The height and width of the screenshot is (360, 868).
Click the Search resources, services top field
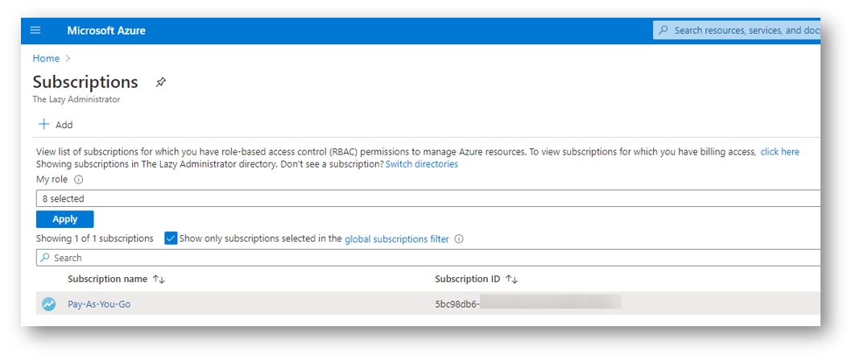pyautogui.click(x=737, y=31)
